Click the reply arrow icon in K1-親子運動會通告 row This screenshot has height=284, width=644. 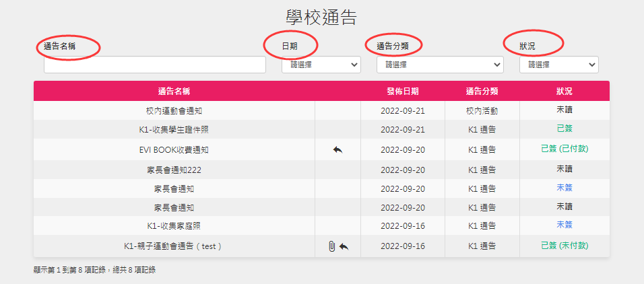click(344, 246)
